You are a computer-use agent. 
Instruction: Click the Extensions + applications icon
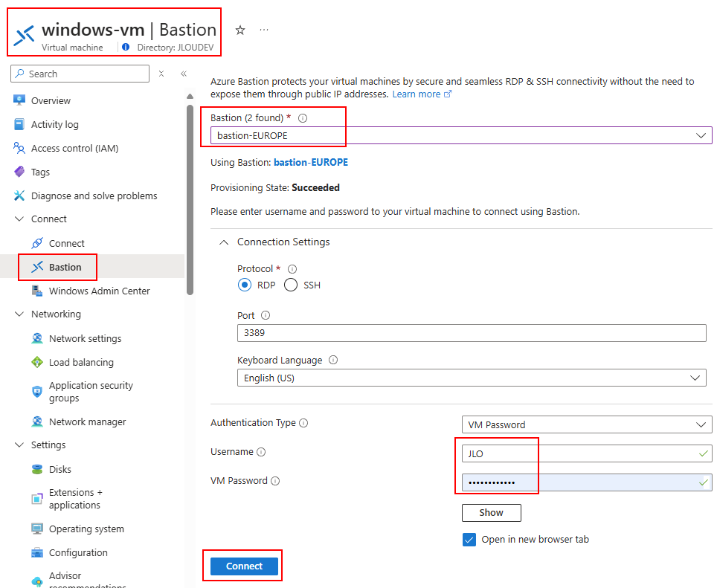coord(37,499)
